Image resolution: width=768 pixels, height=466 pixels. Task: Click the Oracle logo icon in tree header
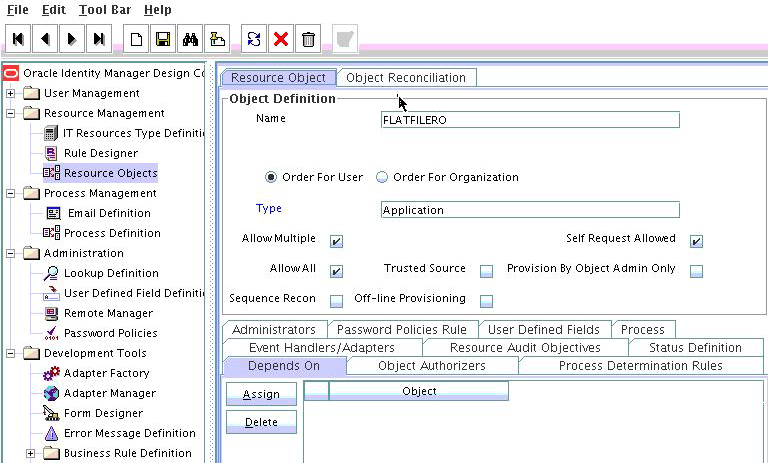point(11,74)
